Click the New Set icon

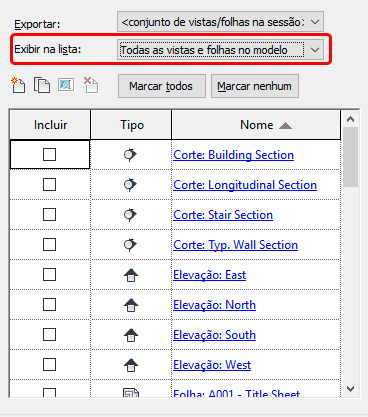(x=18, y=85)
